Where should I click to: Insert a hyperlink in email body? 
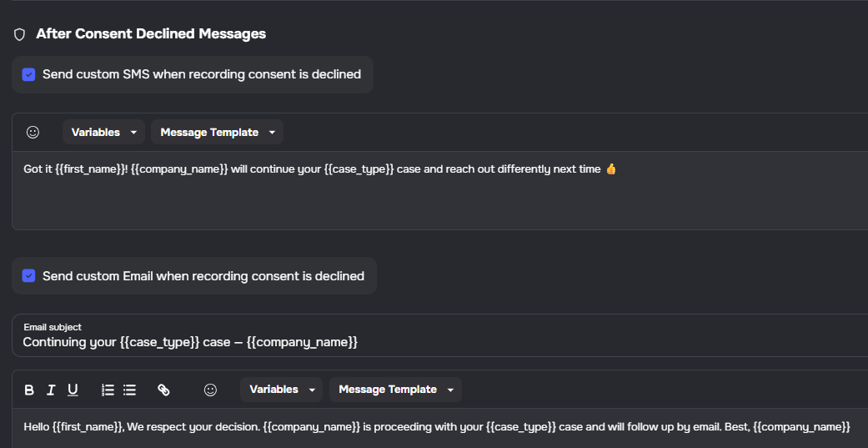(x=163, y=390)
